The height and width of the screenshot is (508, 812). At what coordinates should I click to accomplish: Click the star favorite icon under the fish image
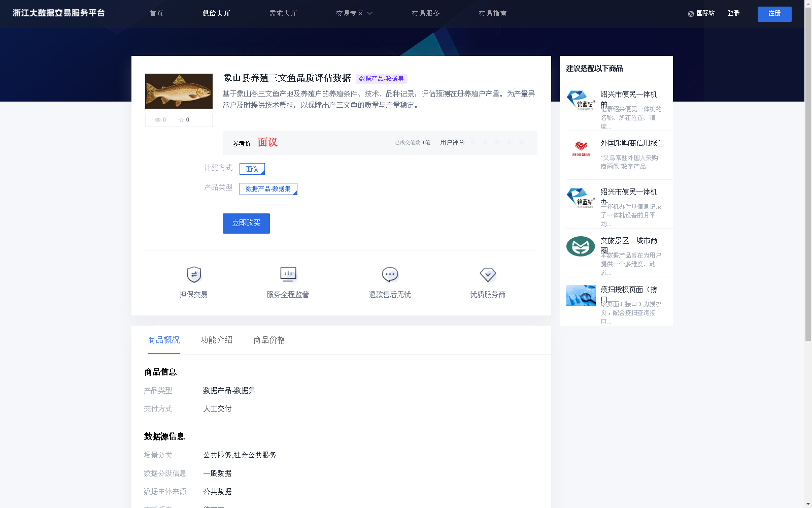tap(181, 120)
